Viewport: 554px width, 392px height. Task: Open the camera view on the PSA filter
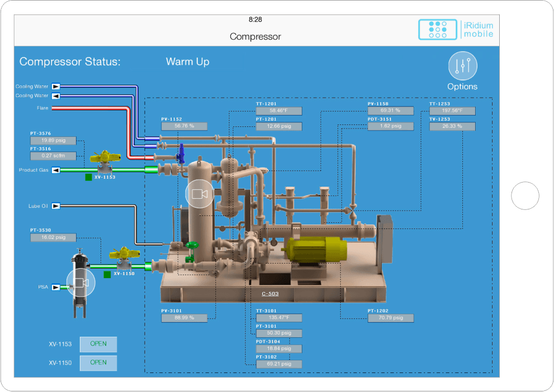(81, 283)
